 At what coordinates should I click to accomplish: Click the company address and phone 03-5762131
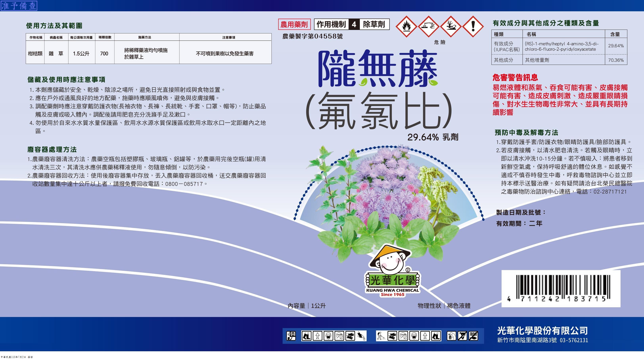pyautogui.click(x=542, y=340)
